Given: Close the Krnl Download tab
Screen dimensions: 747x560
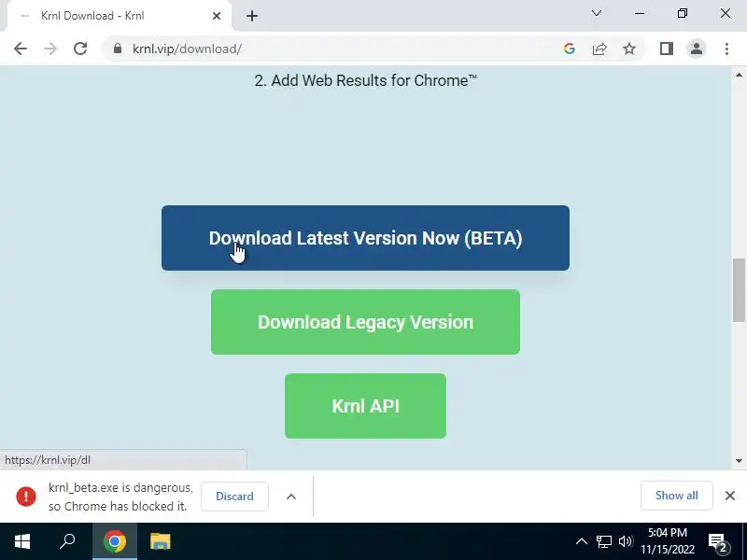Looking at the screenshot, I should (x=217, y=16).
